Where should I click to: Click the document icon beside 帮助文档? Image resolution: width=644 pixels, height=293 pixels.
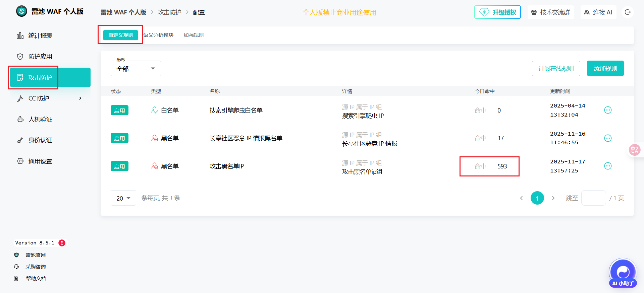[16, 278]
